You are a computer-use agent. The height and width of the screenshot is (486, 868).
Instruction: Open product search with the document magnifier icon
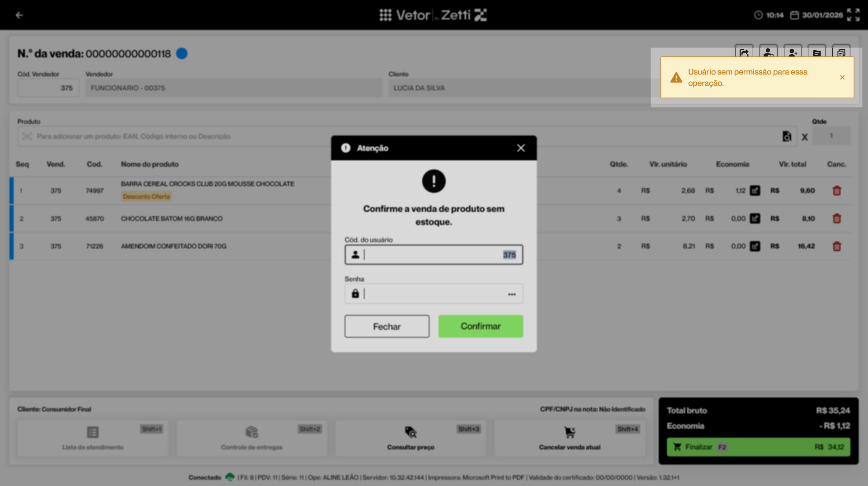[787, 136]
